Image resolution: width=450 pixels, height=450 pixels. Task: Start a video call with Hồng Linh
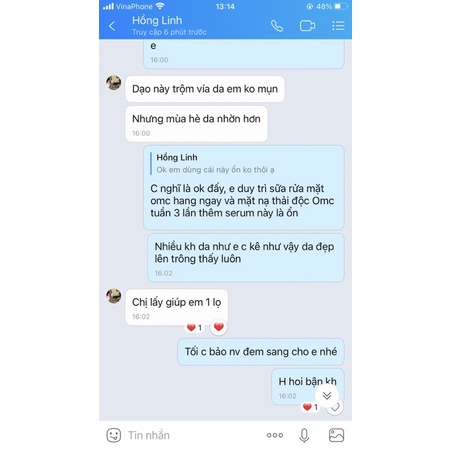pyautogui.click(x=307, y=26)
